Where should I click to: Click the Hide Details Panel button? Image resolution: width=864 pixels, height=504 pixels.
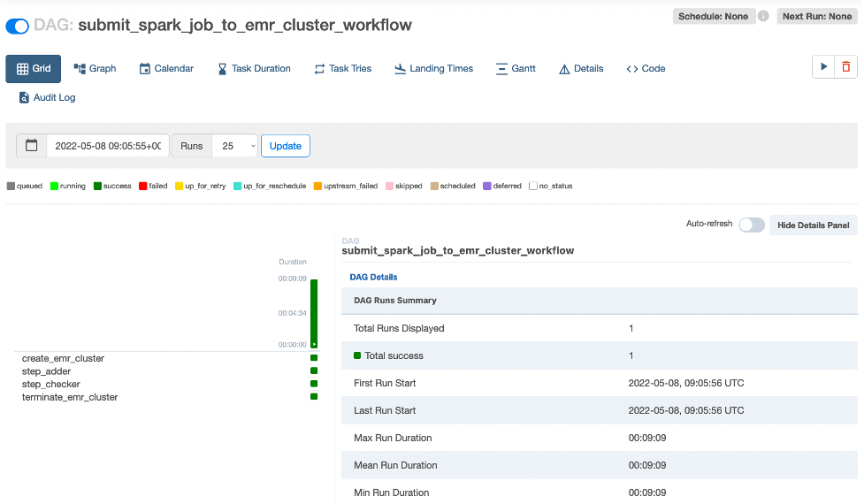(813, 225)
